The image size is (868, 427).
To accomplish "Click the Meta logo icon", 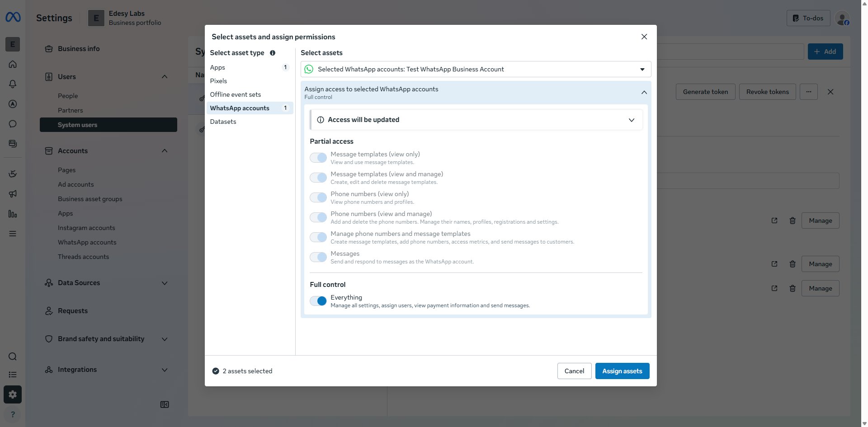I will pos(13,17).
